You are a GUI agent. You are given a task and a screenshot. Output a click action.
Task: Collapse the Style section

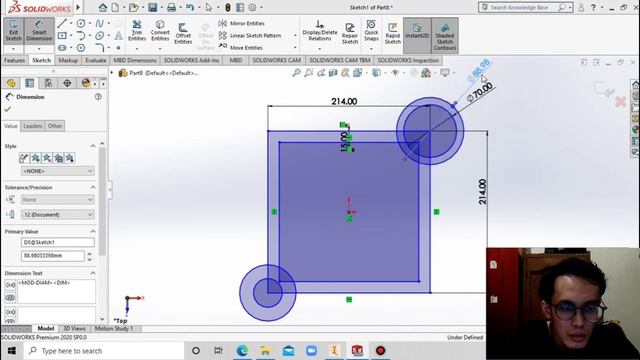point(93,146)
